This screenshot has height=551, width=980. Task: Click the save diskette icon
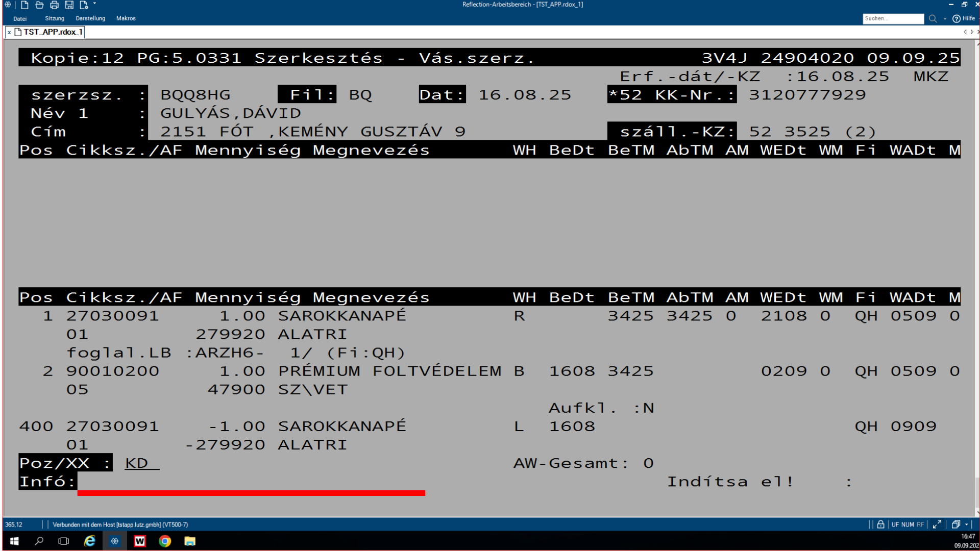point(69,5)
